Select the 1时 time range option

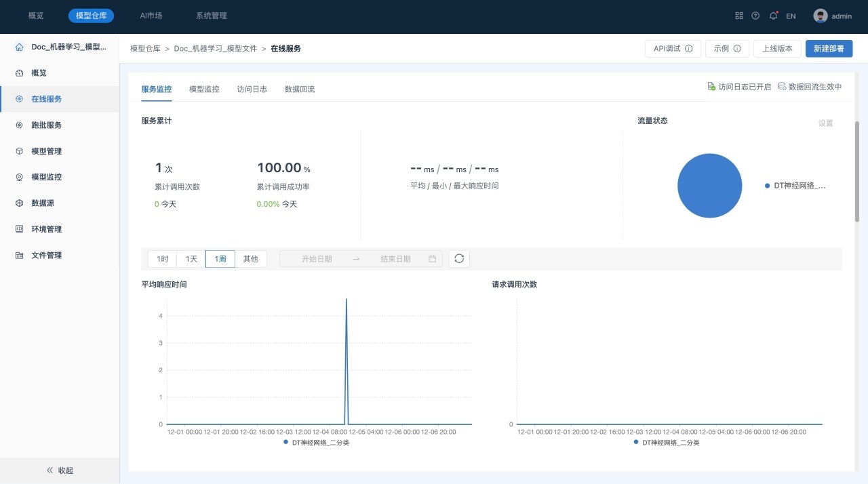click(163, 259)
